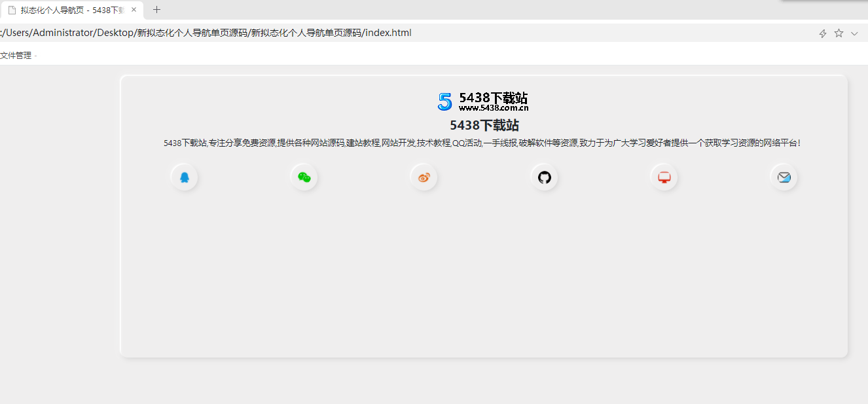Click the www.5438.com.cn logo text
This screenshot has height=404, width=868.
pyautogui.click(x=494, y=109)
